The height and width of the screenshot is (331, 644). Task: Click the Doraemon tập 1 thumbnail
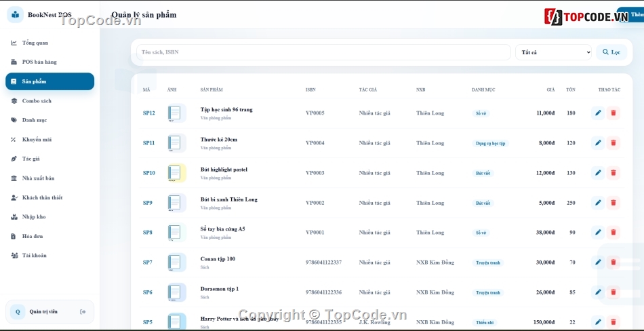tap(177, 292)
